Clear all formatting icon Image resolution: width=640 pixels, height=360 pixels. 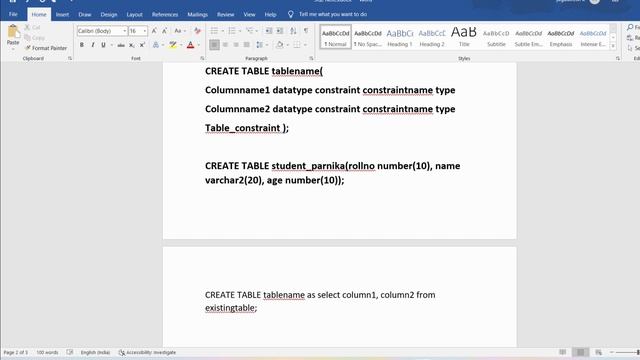pyautogui.click(x=197, y=31)
